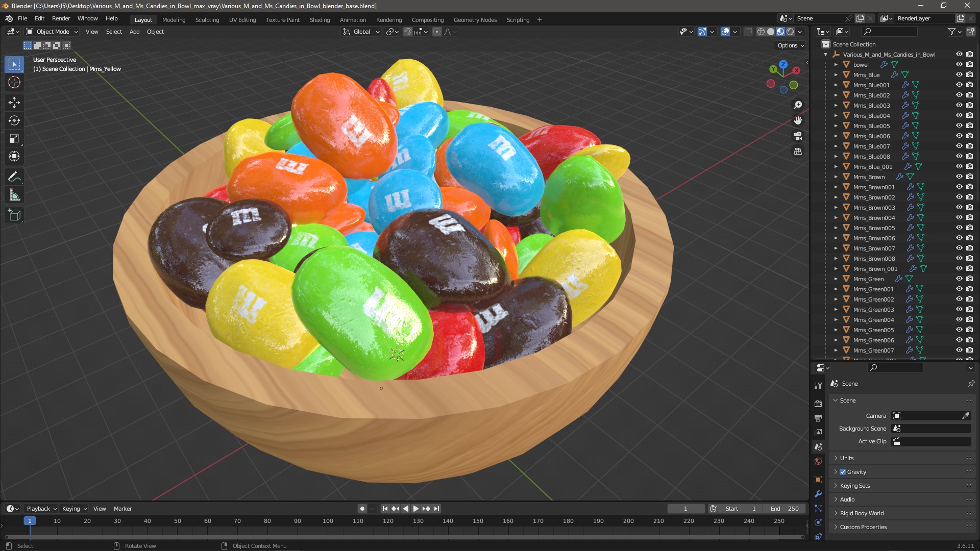The height and width of the screenshot is (551, 980).
Task: Select the Annotate pencil tool
Action: 14,177
